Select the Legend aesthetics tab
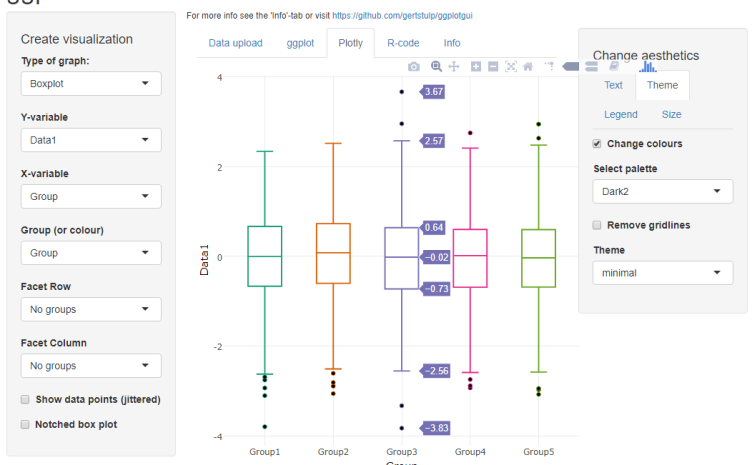 pos(620,115)
